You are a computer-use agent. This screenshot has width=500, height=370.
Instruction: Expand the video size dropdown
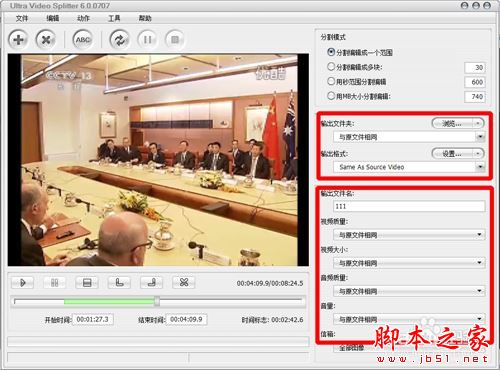click(x=479, y=263)
